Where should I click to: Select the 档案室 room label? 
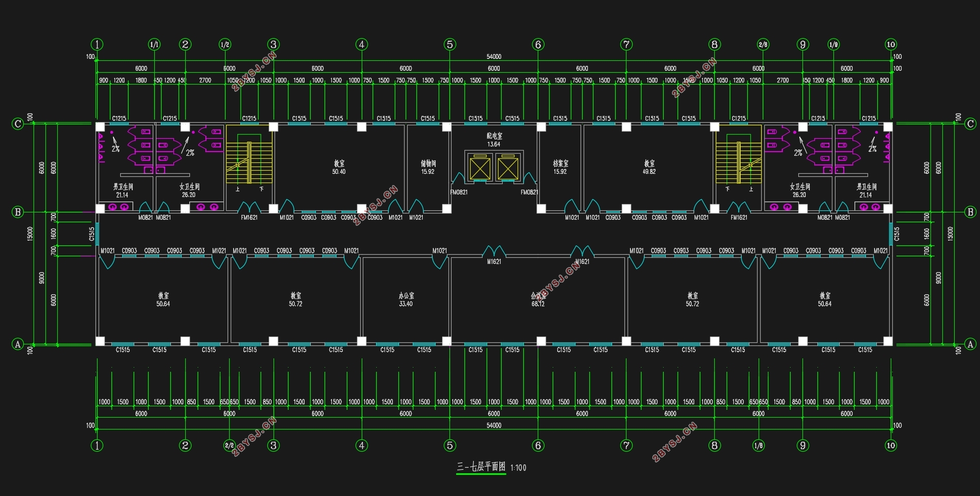[560, 163]
